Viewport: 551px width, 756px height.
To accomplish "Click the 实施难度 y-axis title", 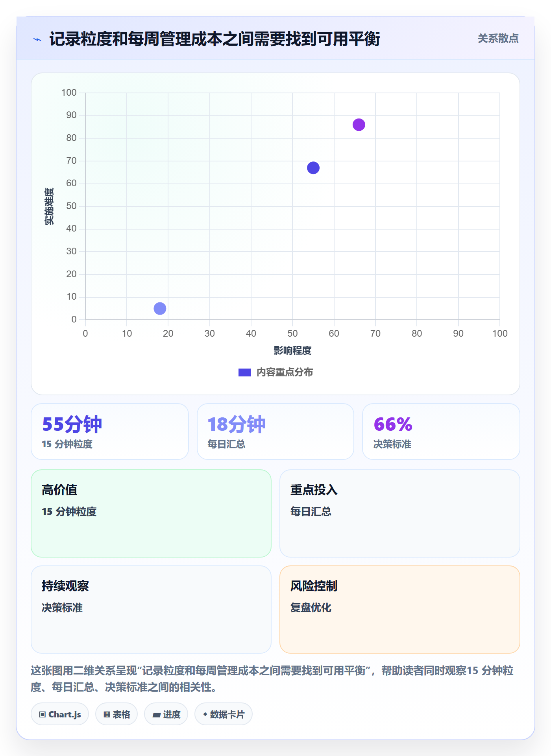I will (x=49, y=206).
